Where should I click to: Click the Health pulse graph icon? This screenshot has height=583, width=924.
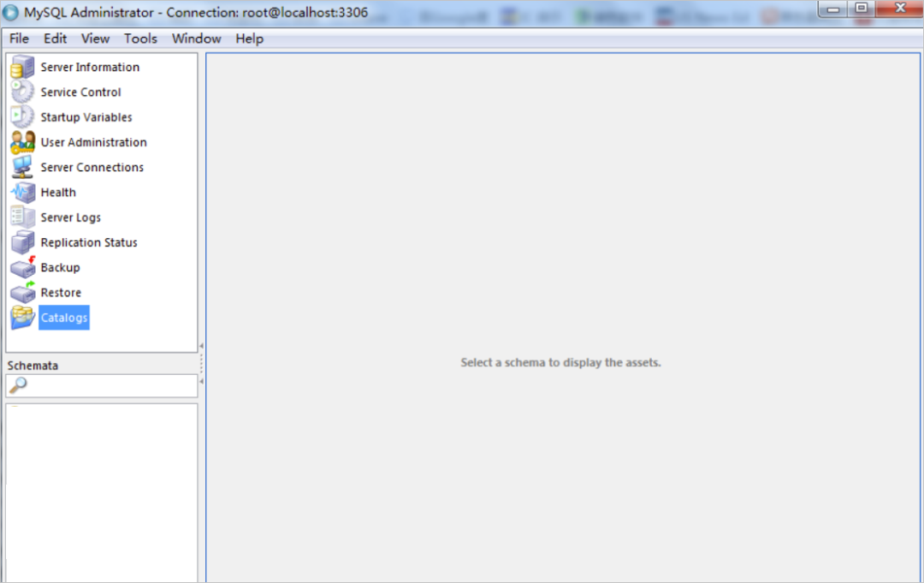pyautogui.click(x=22, y=192)
